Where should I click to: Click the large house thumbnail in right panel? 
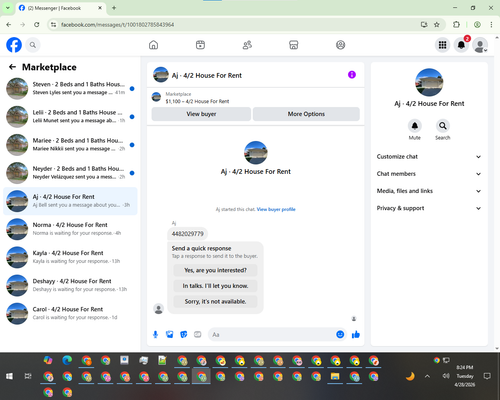click(x=429, y=82)
